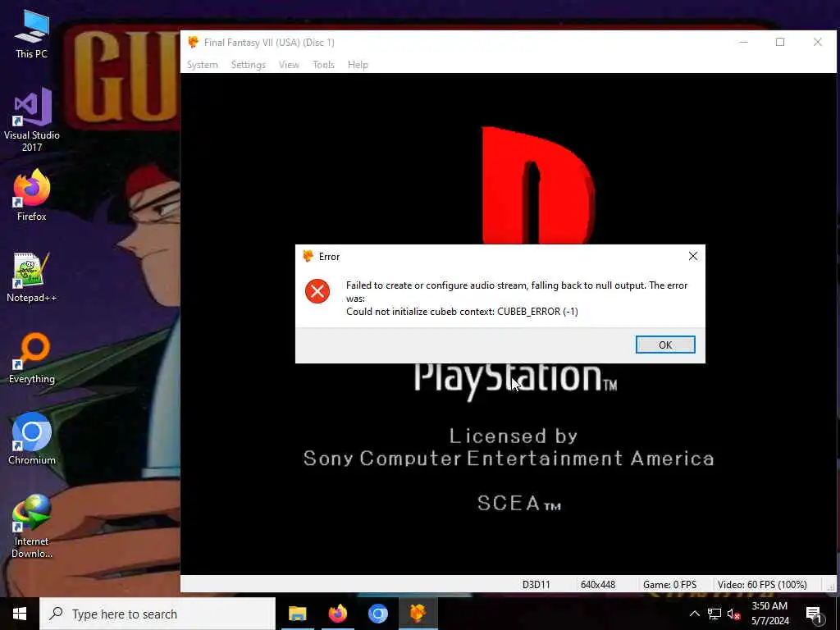Switch to Chromium on the taskbar
Image resolution: width=840 pixels, height=630 pixels.
(x=377, y=614)
